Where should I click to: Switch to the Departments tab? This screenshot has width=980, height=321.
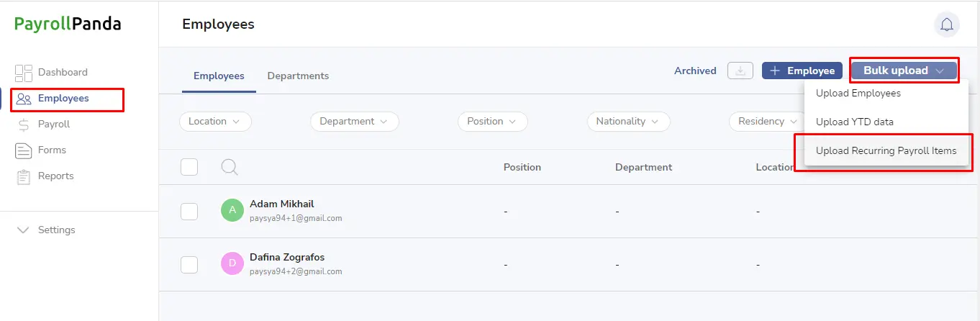298,76
